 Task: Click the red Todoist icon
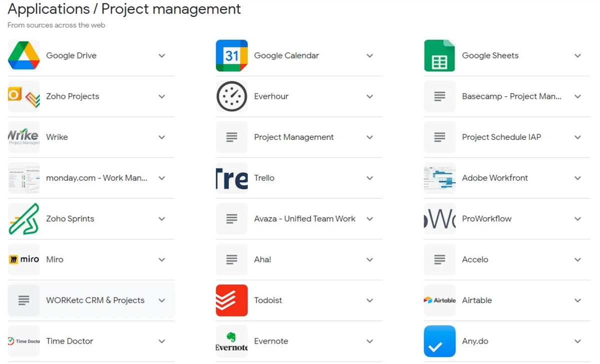231,301
